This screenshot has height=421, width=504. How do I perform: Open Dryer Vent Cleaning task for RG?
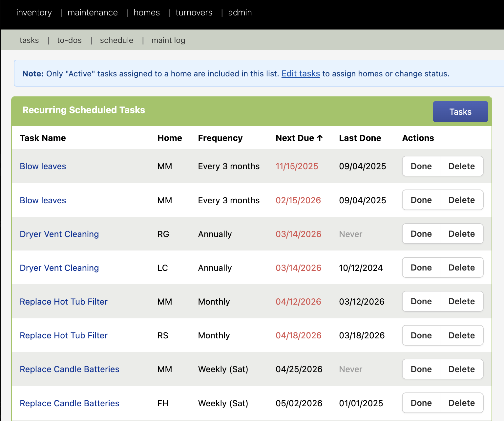pyautogui.click(x=59, y=234)
